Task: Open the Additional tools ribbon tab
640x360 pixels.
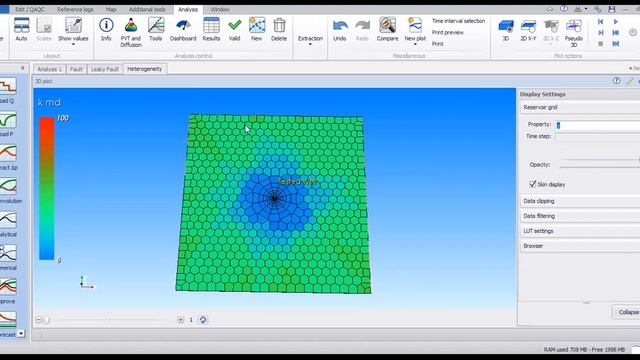Action: (x=147, y=9)
